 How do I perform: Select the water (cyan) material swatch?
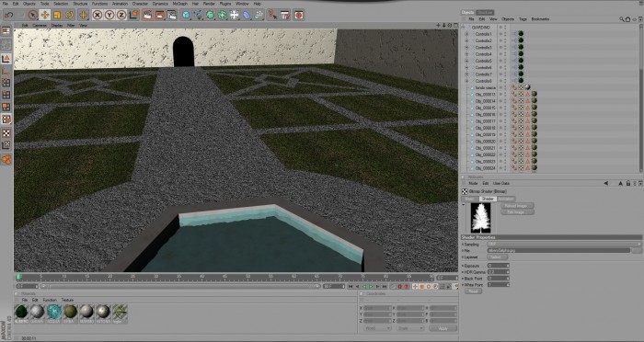[x=53, y=312]
